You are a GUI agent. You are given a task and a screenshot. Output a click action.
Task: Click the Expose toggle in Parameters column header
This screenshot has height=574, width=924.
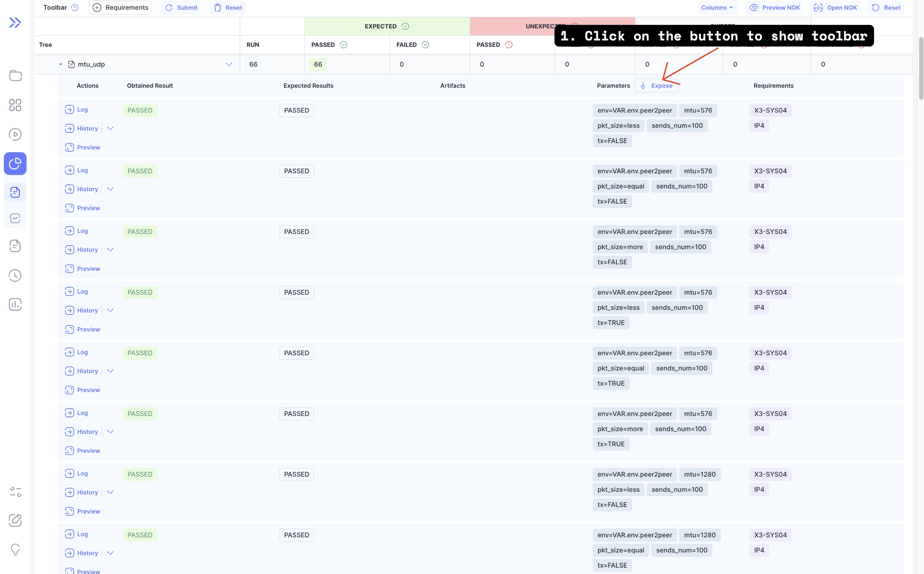coord(657,85)
